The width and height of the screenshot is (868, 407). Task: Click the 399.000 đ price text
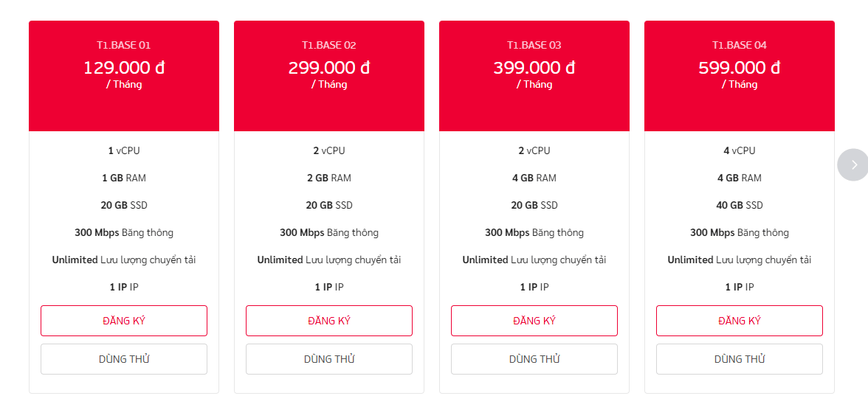pyautogui.click(x=534, y=68)
